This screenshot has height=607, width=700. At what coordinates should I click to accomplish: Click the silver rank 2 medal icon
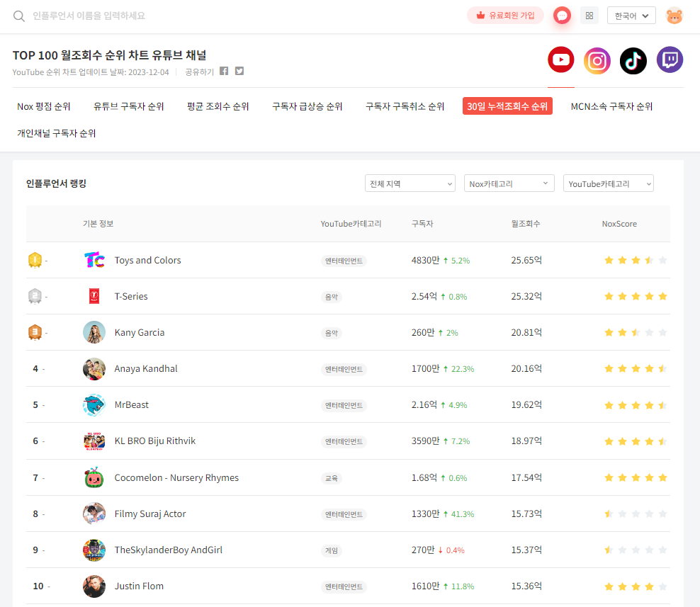[35, 296]
